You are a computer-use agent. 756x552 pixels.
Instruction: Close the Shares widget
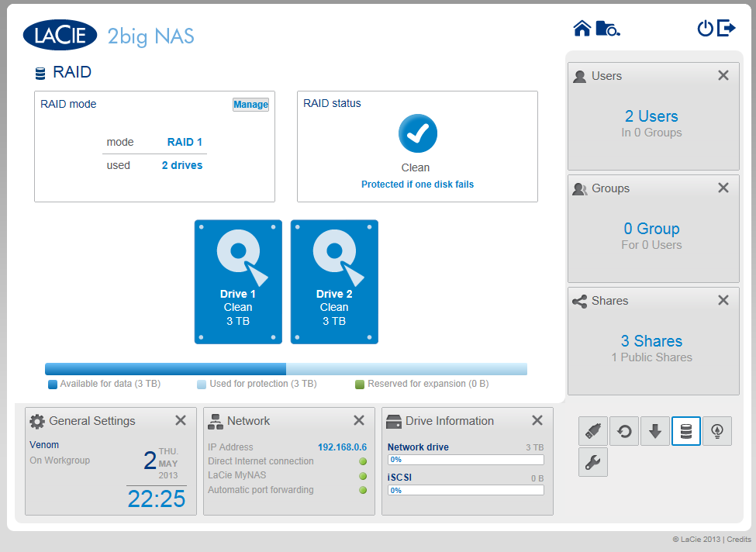723,300
